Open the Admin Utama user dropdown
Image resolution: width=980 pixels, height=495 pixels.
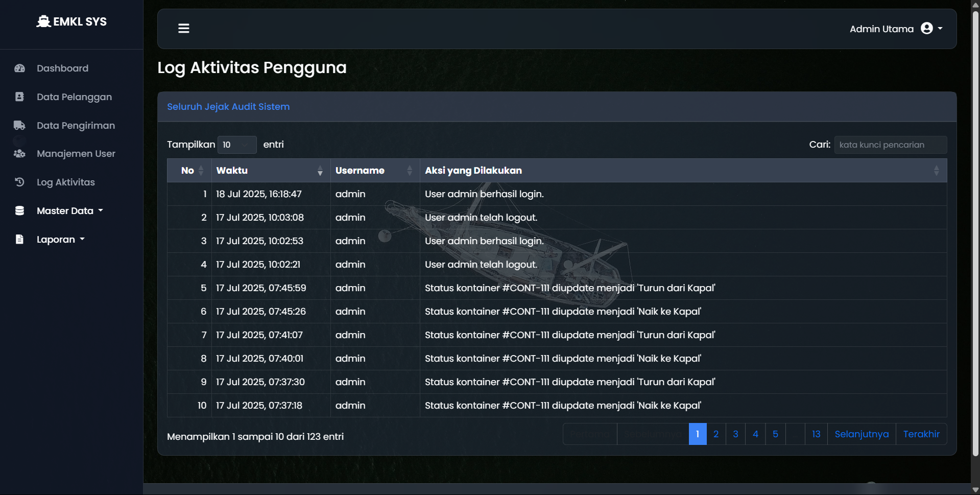(896, 29)
